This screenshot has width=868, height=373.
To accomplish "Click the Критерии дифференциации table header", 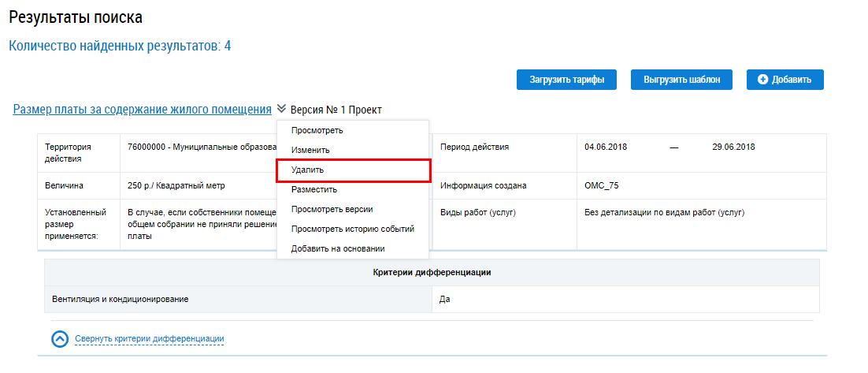I will (432, 272).
